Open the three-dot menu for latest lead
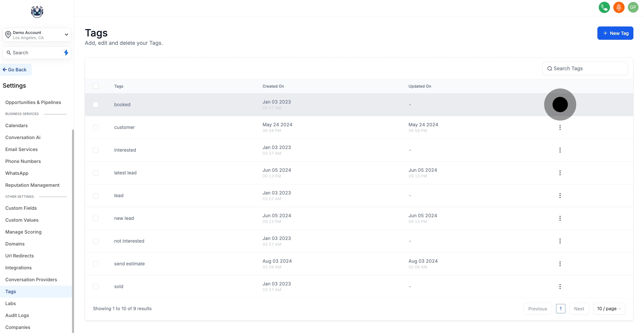This screenshot has height=336, width=644. pyautogui.click(x=560, y=173)
